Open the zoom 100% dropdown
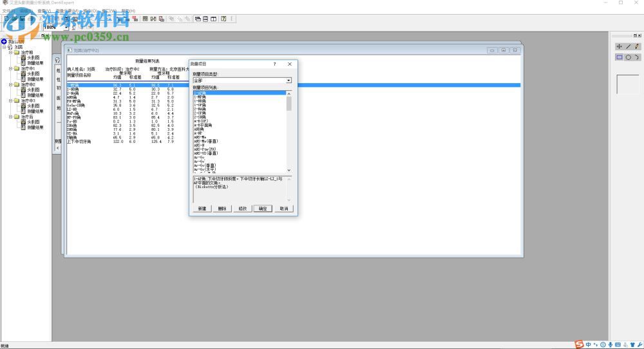Image resolution: width=644 pixels, height=349 pixels. coord(66,27)
